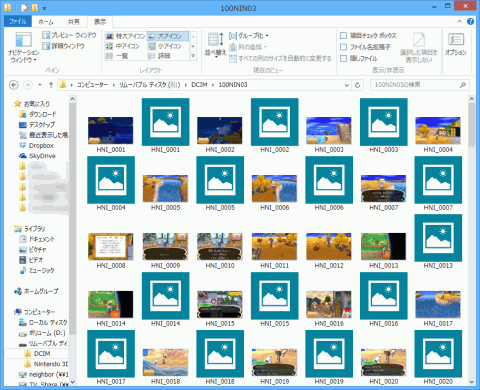Collapse the ribbon with the chevron

pos(460,21)
